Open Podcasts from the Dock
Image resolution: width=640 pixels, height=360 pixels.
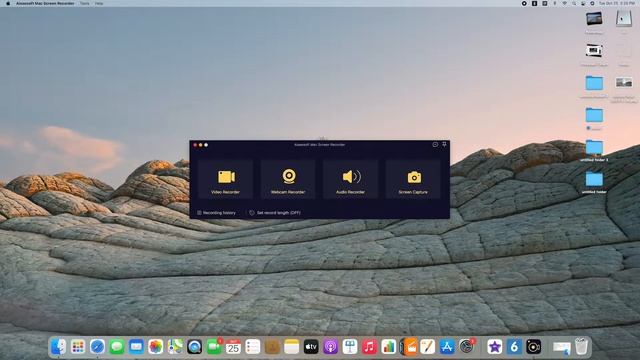pyautogui.click(x=331, y=347)
